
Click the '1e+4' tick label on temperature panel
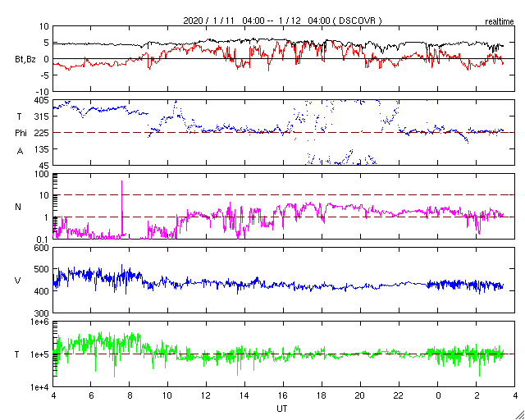coord(40,387)
